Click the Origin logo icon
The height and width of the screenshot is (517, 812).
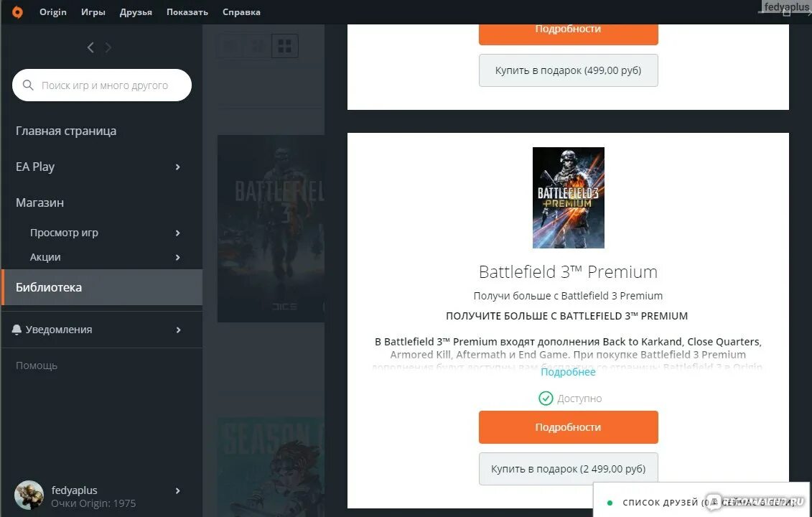tap(17, 12)
